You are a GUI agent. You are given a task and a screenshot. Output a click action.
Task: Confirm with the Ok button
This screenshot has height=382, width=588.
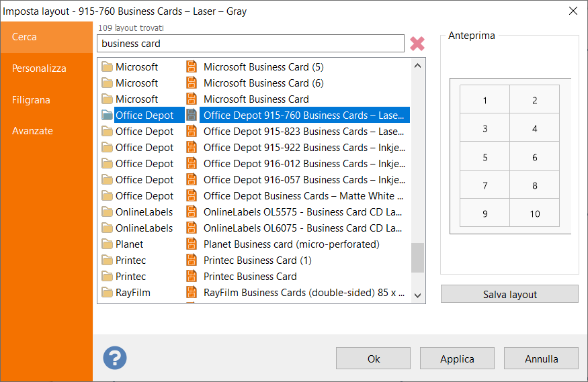coord(373,359)
